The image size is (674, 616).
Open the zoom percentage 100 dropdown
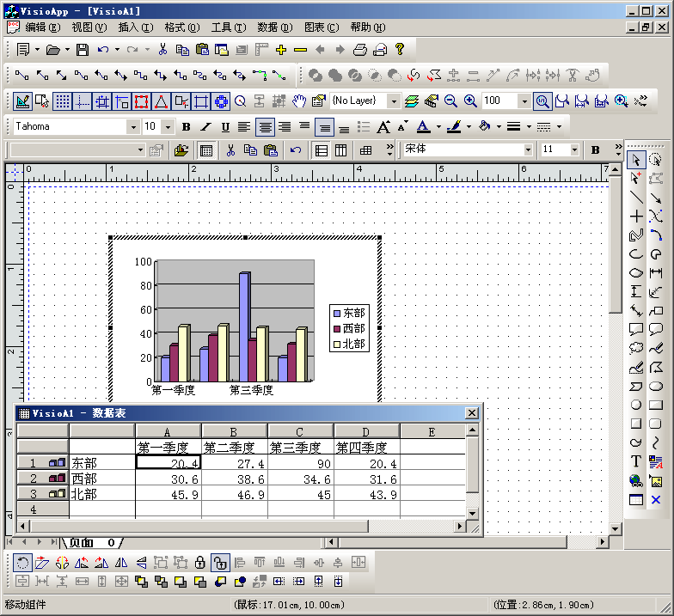[524, 101]
